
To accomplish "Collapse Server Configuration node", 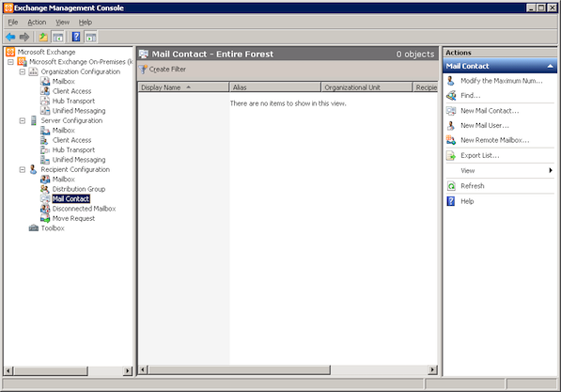I will tap(23, 120).
